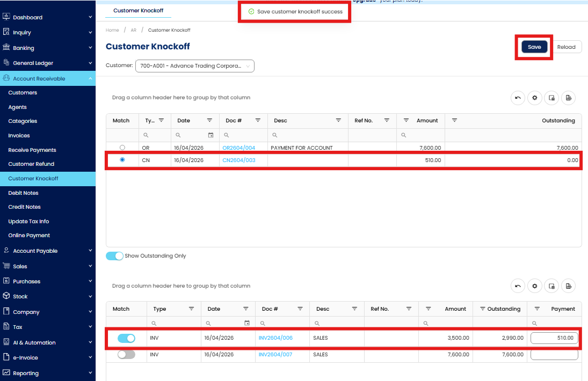The image size is (588, 381).
Task: Click filter icon on the lower Desc column
Action: pyautogui.click(x=355, y=309)
